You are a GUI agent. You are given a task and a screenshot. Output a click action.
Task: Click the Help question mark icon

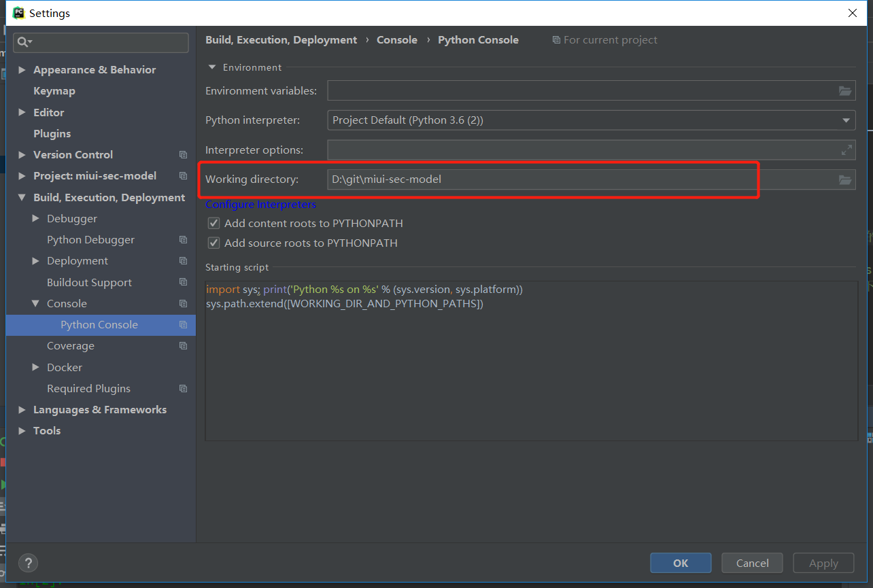[x=28, y=563]
